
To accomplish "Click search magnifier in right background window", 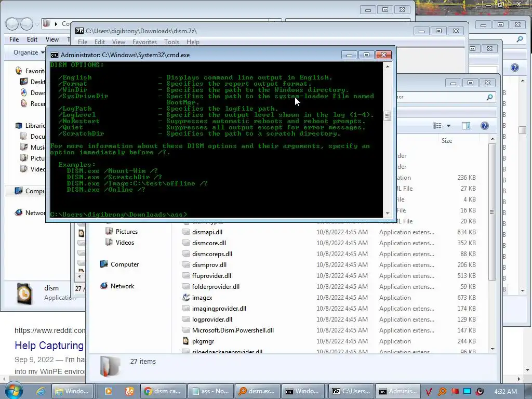I will 520,39.
